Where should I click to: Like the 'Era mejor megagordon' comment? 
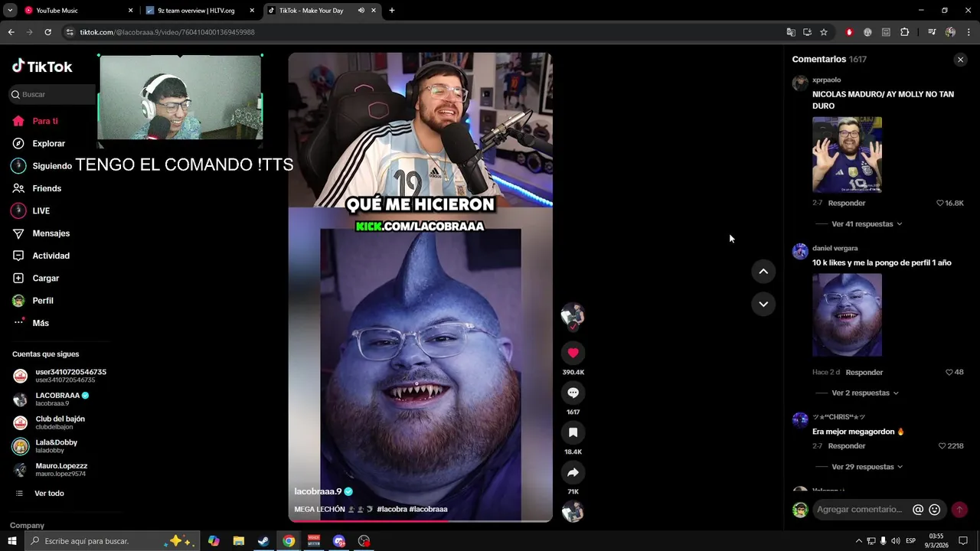(x=942, y=446)
